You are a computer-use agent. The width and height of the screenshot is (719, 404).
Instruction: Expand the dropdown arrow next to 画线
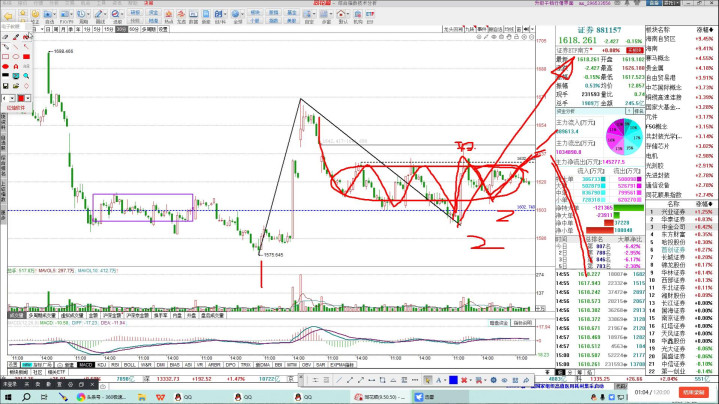click(105, 14)
